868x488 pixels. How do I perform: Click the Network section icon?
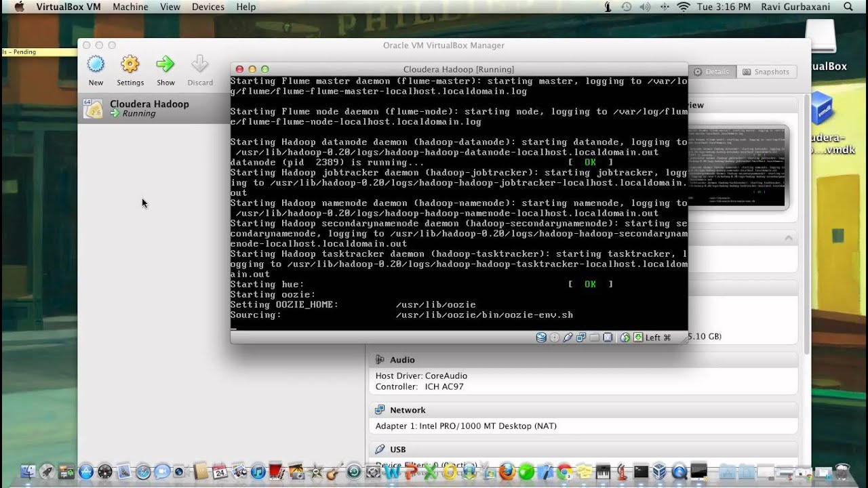click(x=380, y=410)
